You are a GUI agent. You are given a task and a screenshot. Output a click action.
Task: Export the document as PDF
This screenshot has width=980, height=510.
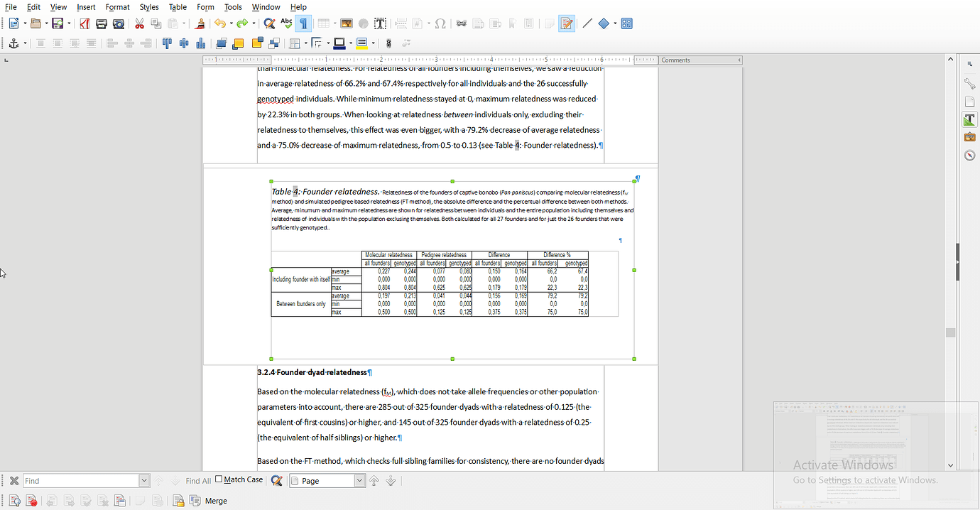click(x=84, y=23)
